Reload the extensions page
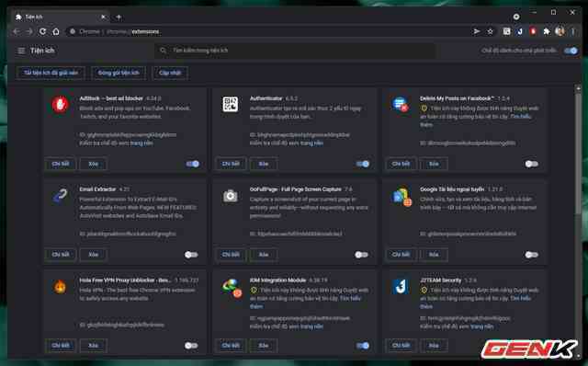 click(x=43, y=31)
